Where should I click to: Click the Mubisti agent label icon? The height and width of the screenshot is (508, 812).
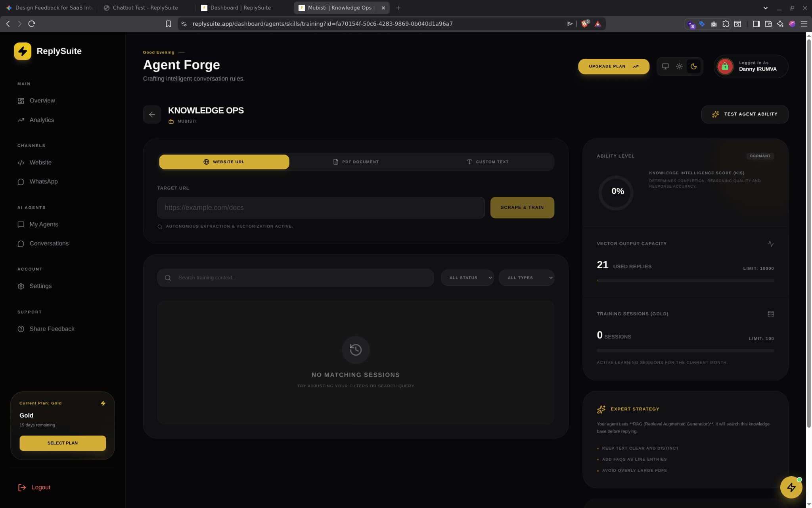point(171,121)
